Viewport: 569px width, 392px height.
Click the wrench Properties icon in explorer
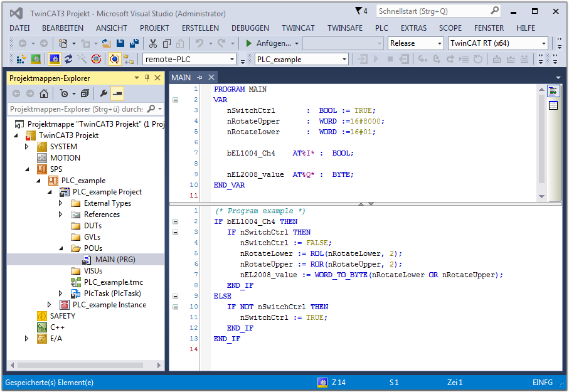(104, 93)
